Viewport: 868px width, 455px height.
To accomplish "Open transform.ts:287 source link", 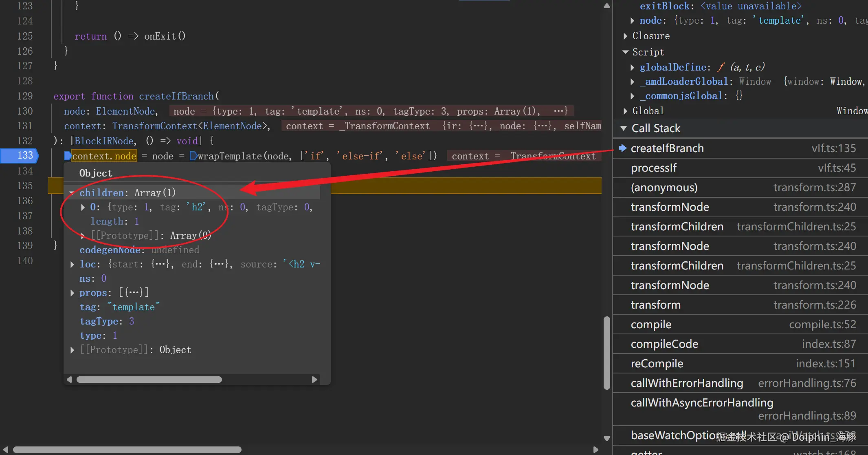I will [x=815, y=188].
